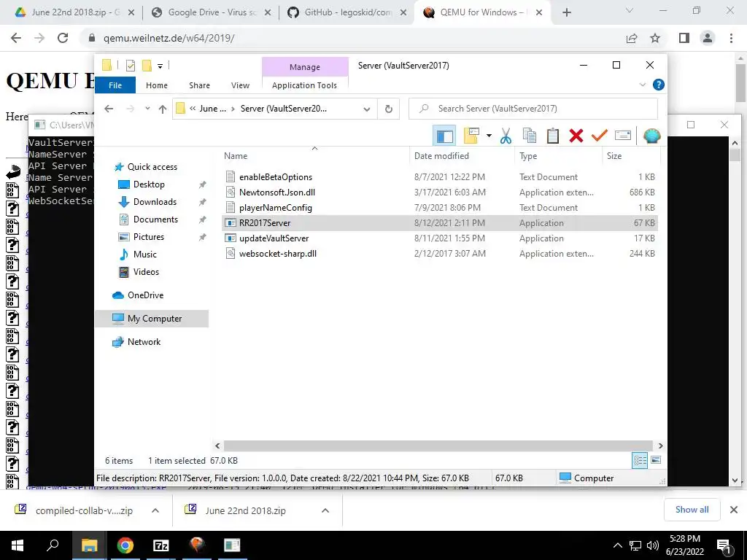
Task: Open Music in navigation pane
Action: 145,254
